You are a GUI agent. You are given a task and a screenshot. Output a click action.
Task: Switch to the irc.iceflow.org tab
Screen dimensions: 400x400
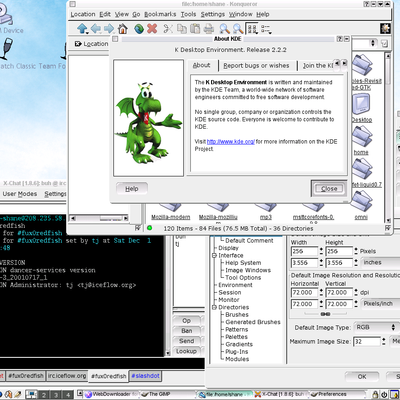(67, 376)
